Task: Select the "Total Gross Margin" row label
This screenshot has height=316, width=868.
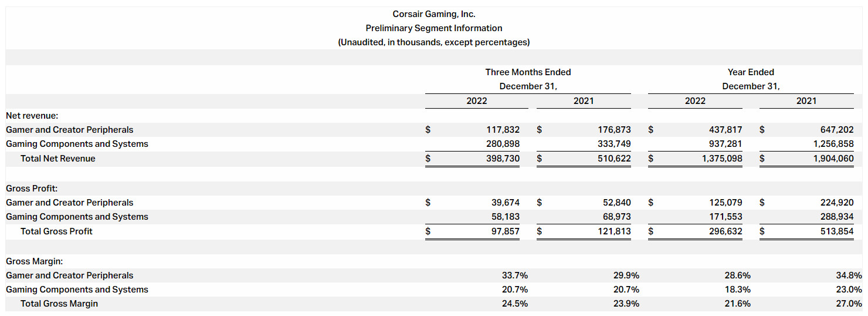Action: point(59,304)
